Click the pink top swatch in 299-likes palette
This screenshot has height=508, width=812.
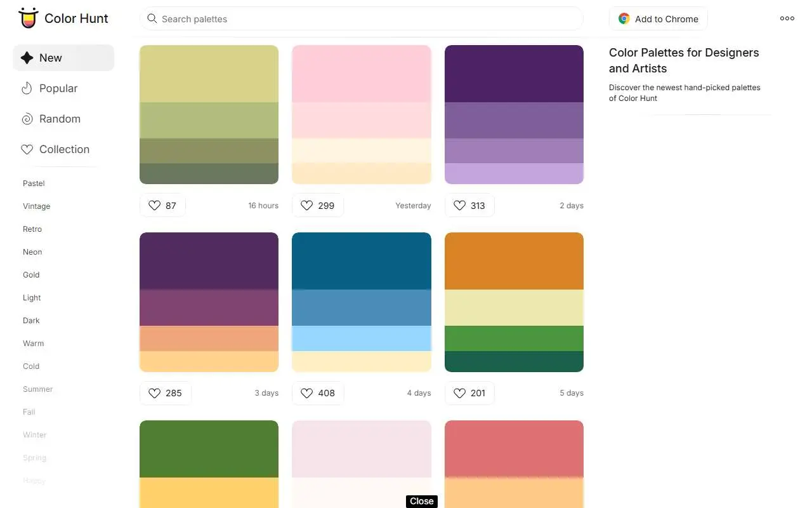(x=362, y=74)
